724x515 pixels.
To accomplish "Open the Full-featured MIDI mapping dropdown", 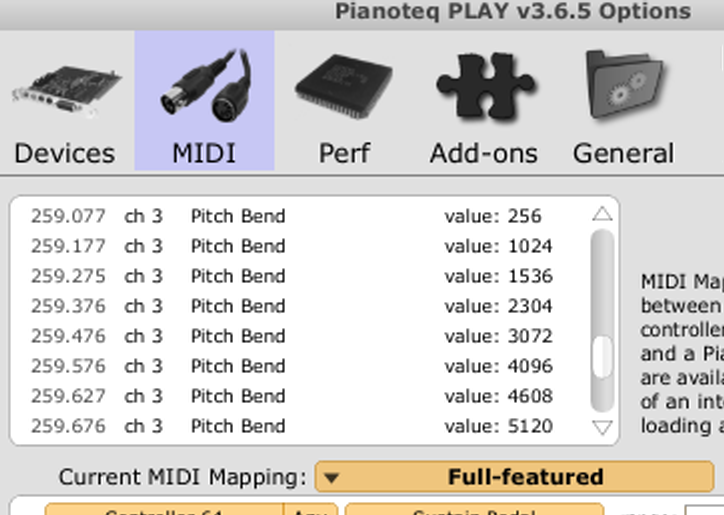I will 525,476.
